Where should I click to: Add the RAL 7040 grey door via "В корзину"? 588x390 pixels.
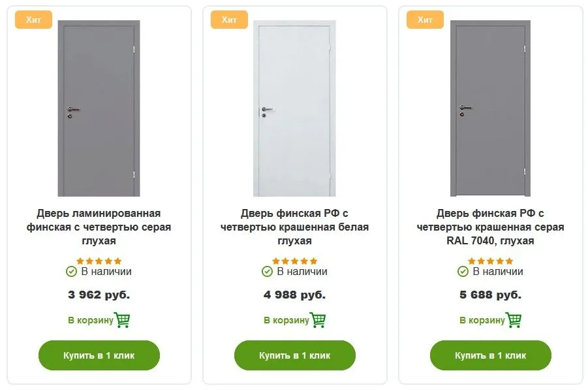click(x=482, y=321)
